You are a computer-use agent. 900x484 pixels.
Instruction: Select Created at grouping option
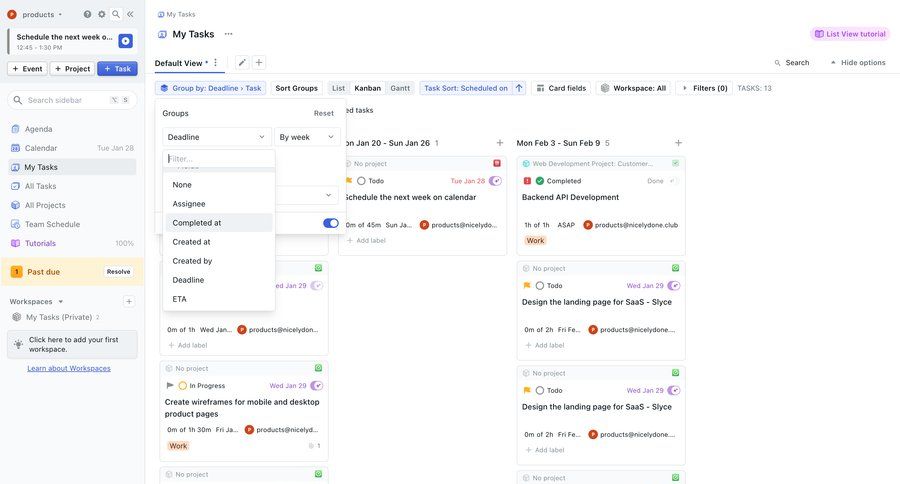click(219, 242)
